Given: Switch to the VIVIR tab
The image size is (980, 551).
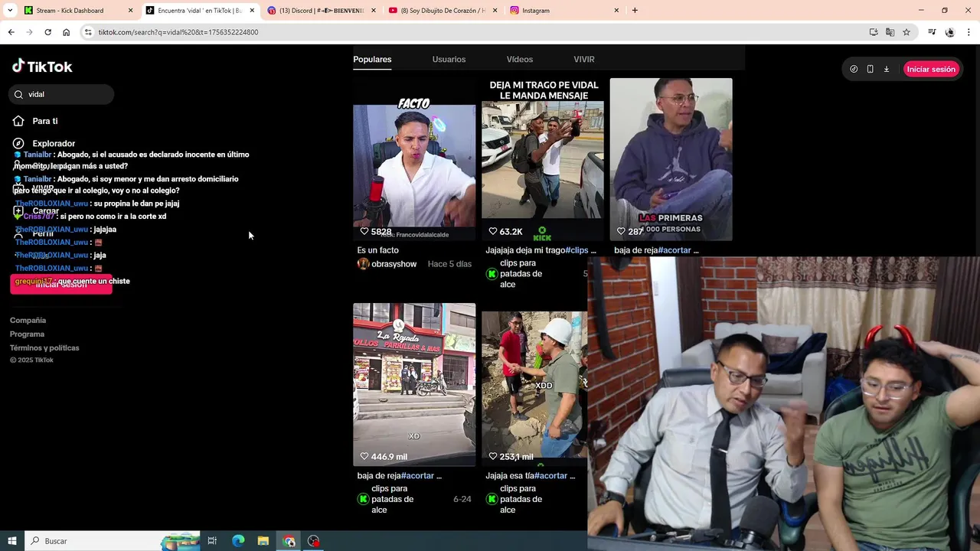Looking at the screenshot, I should pos(584,59).
